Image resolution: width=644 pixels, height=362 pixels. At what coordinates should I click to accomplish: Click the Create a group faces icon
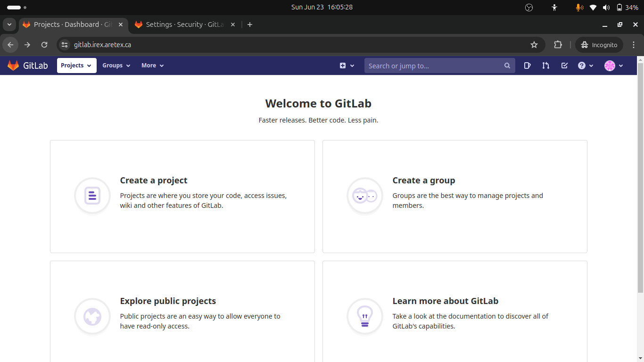point(365,196)
